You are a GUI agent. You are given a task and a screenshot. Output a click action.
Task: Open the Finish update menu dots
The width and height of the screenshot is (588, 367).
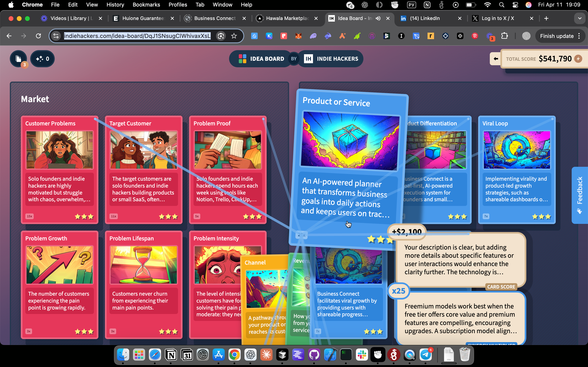[x=579, y=36]
